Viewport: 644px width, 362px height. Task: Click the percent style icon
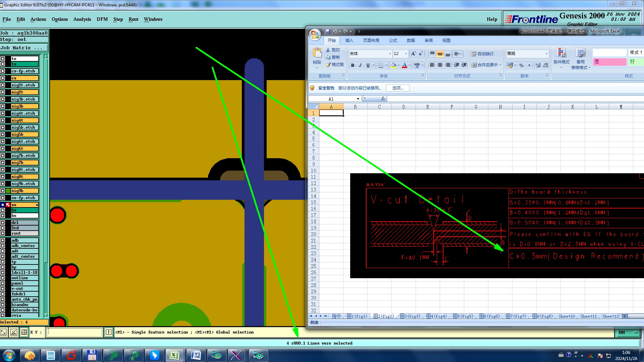(x=521, y=65)
